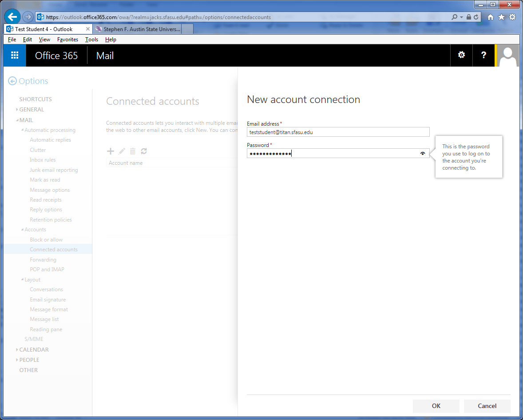This screenshot has height=420, width=523.
Task: Collapse the MAIL options section
Action: pyautogui.click(x=26, y=120)
